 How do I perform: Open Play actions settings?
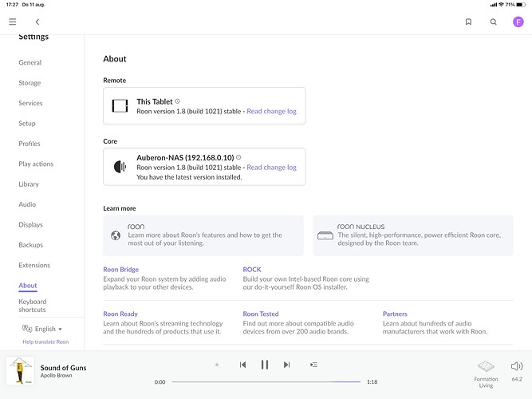(36, 164)
